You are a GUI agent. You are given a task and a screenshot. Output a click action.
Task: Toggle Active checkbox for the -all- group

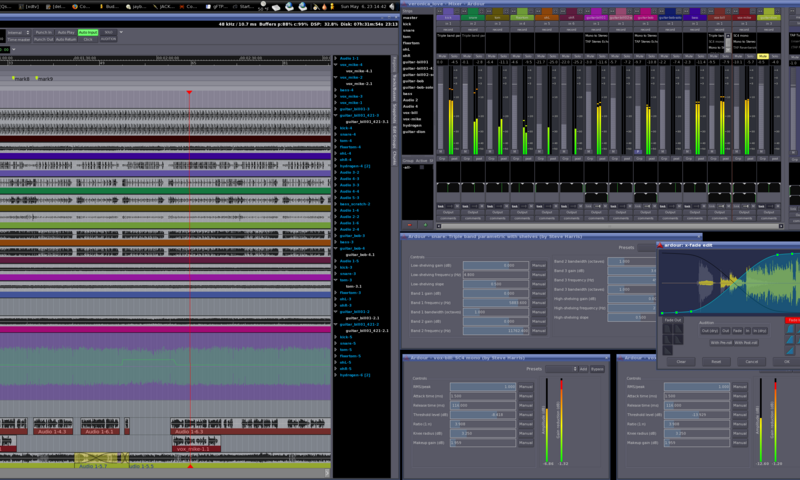(422, 167)
